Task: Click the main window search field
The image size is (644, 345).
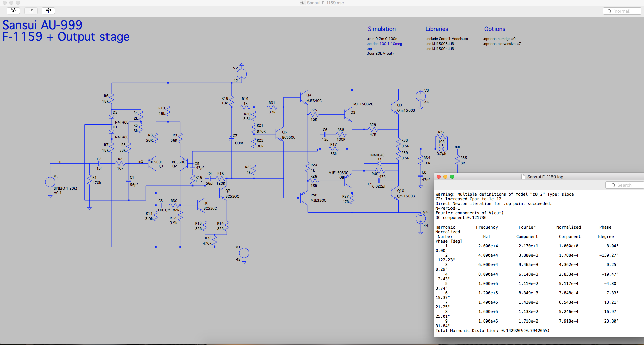Action: click(622, 11)
